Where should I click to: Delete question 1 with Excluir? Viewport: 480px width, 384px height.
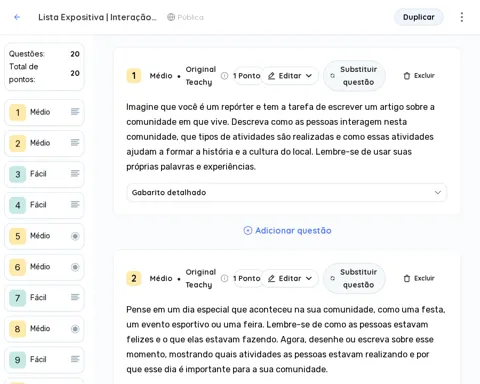pyautogui.click(x=419, y=76)
